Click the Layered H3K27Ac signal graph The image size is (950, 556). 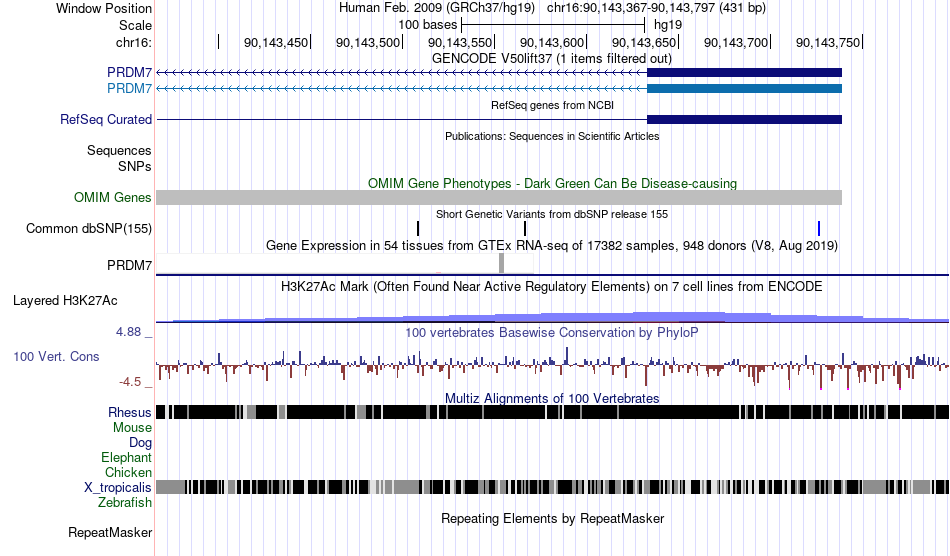tap(553, 316)
